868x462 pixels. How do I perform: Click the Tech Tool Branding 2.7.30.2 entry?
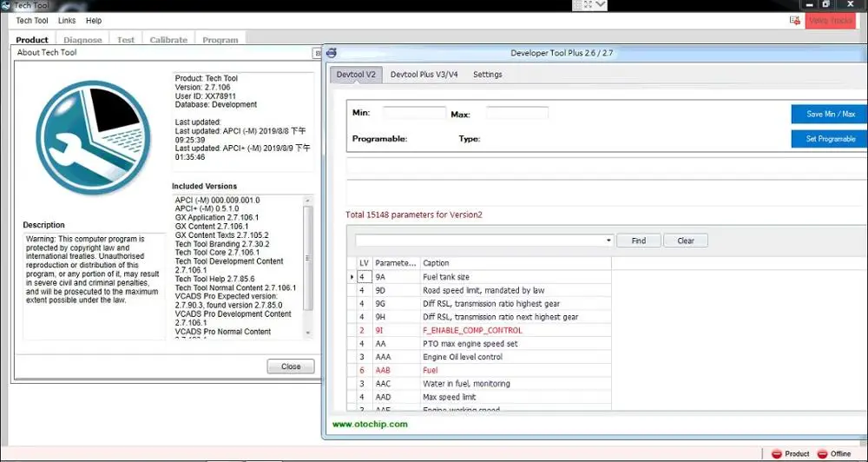point(222,244)
